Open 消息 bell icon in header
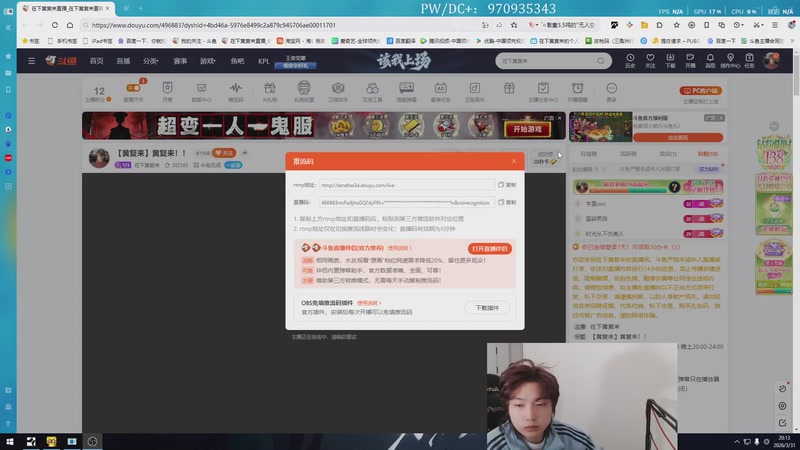The width and height of the screenshot is (800, 450). coord(710,61)
